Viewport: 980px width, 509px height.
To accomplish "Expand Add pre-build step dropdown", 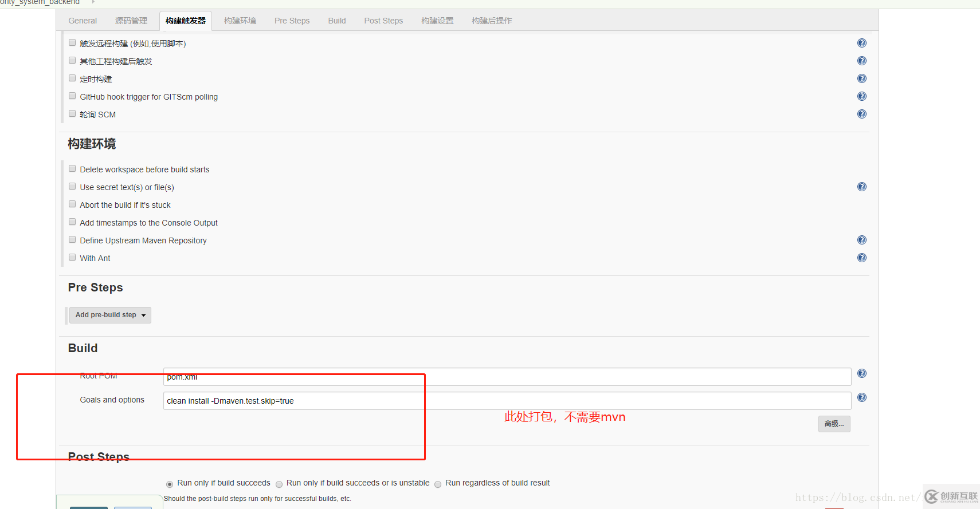I will click(110, 315).
